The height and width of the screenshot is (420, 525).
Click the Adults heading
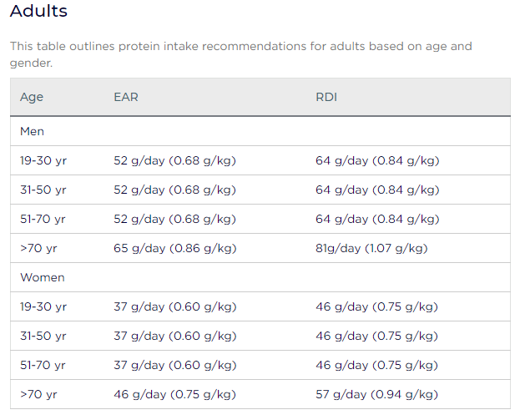(38, 11)
